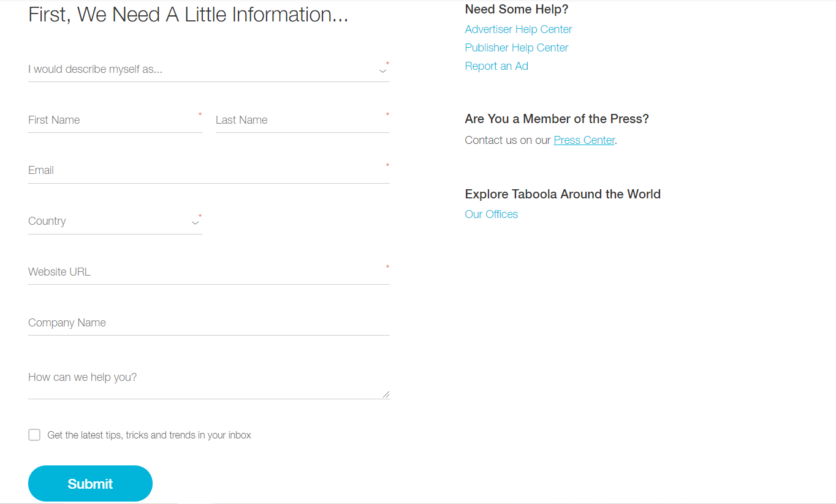
Task: Click the 'First, We Need A Little Information' heading
Action: click(x=188, y=15)
